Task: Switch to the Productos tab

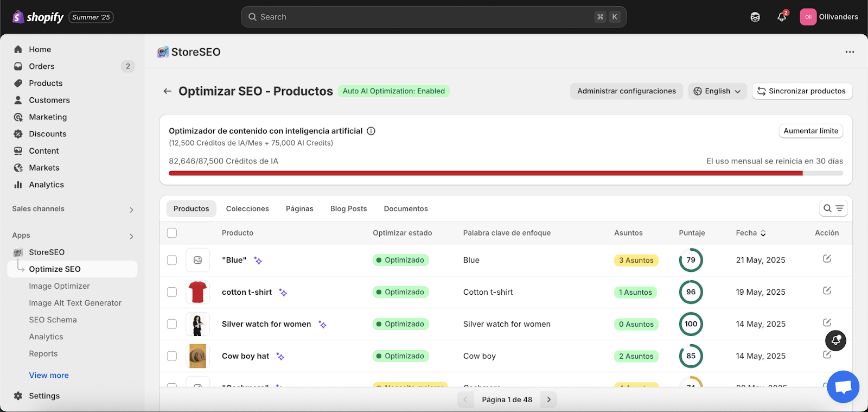Action: pos(191,209)
